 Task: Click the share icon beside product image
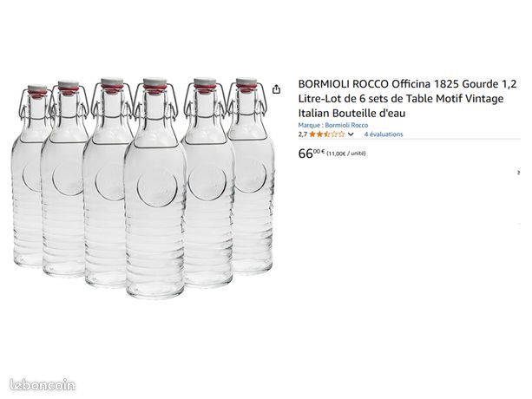click(277, 89)
